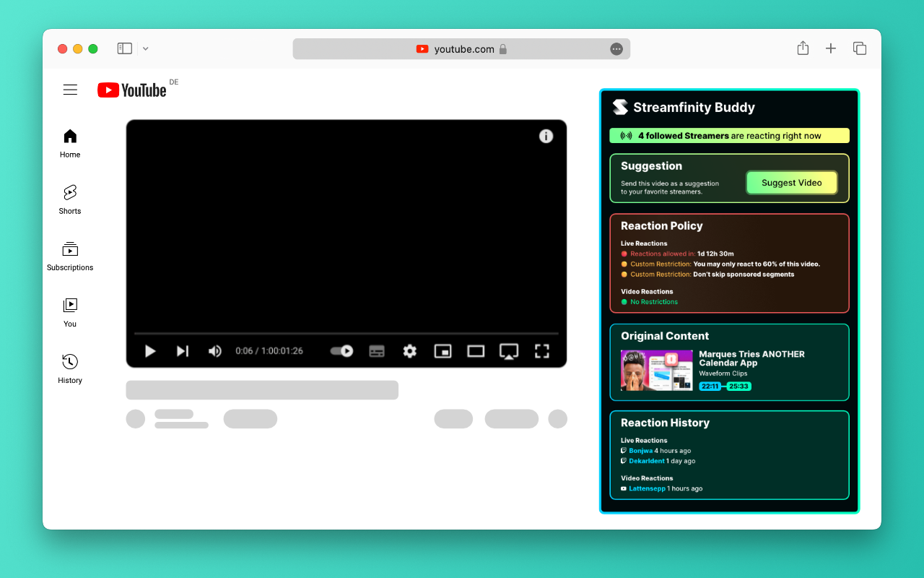The width and height of the screenshot is (924, 578).
Task: Open the hamburger menu next to the logo
Action: point(70,90)
